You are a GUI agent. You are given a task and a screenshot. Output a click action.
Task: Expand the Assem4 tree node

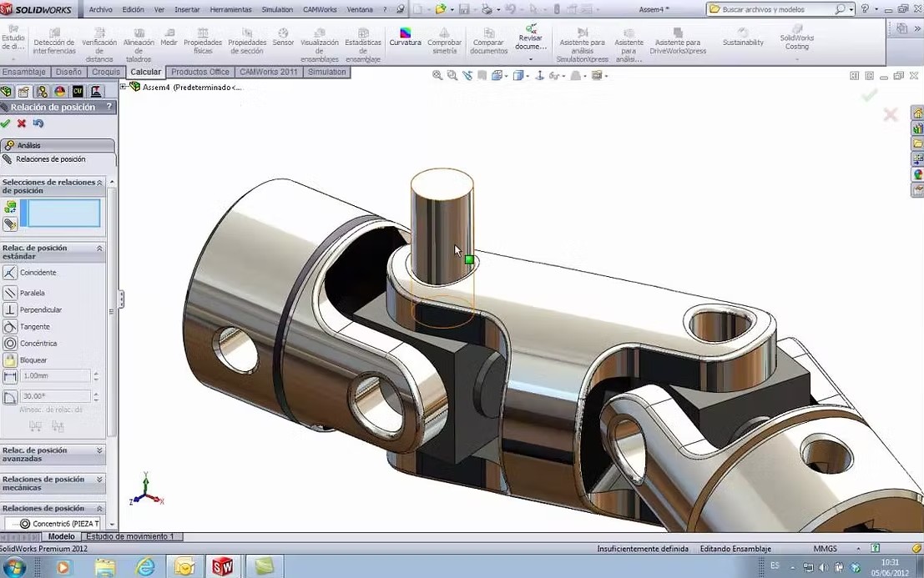tap(124, 87)
